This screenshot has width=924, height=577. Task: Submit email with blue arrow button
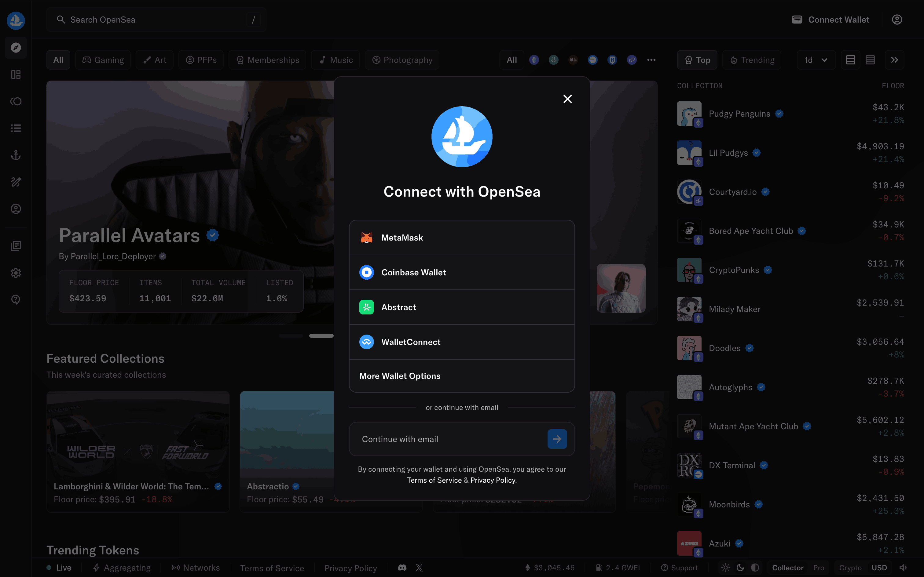(557, 439)
